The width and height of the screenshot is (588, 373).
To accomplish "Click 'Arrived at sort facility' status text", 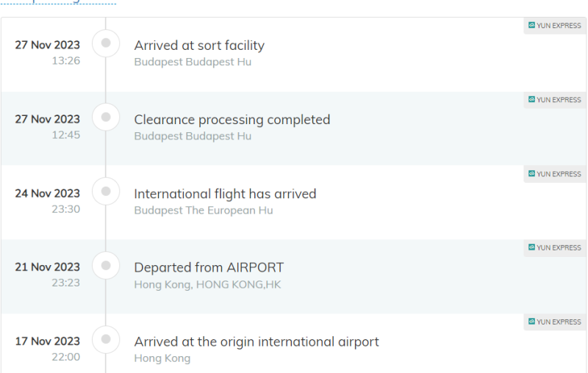I will (x=199, y=46).
